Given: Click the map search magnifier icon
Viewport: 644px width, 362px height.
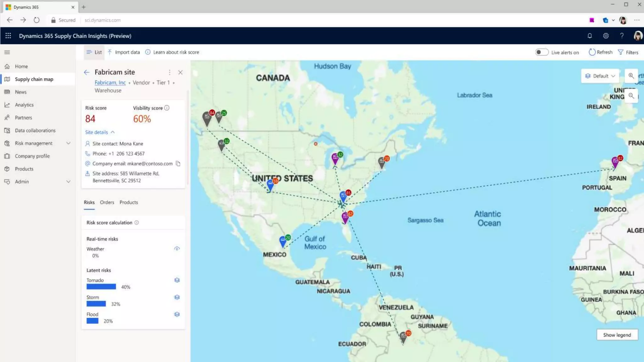Looking at the screenshot, I should point(631,76).
